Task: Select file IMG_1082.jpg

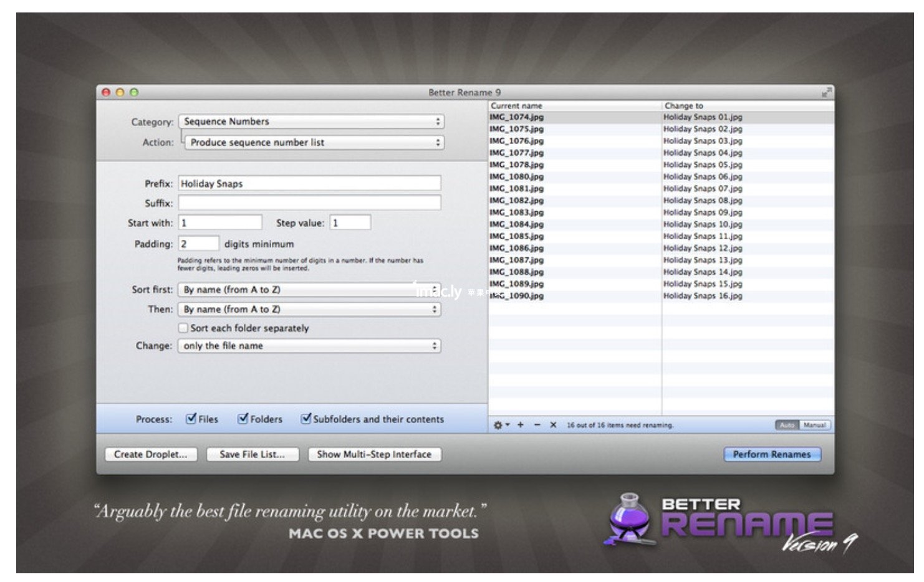Action: click(516, 200)
